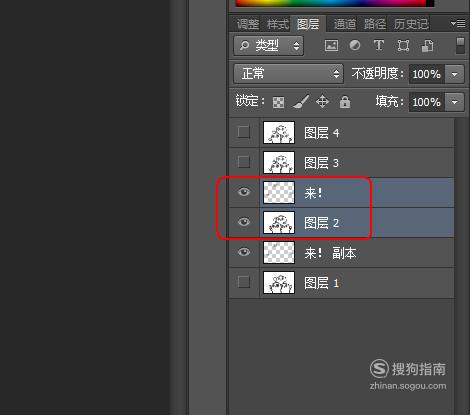Screen dimensions: 470x415
Task: Hide the 图层 2 layer eye
Action: 244,222
